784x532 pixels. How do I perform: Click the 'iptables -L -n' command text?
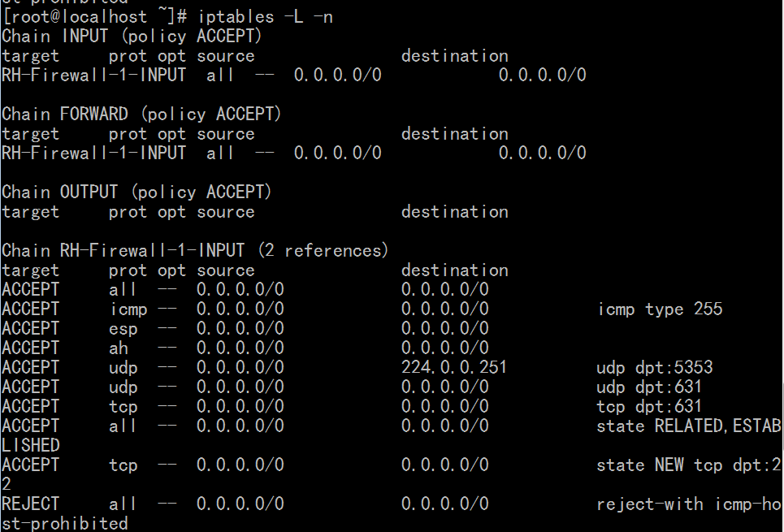point(266,17)
